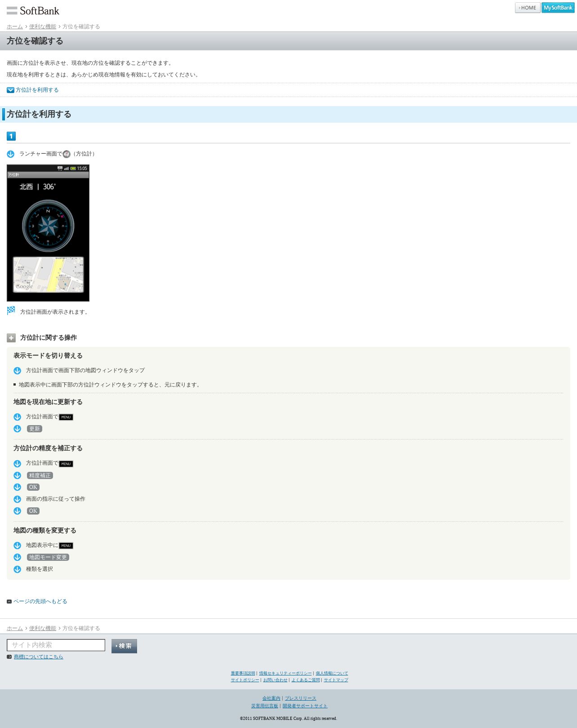The width and height of the screenshot is (577, 728).
Task: Click the 精度補正 label
Action: coord(40,475)
